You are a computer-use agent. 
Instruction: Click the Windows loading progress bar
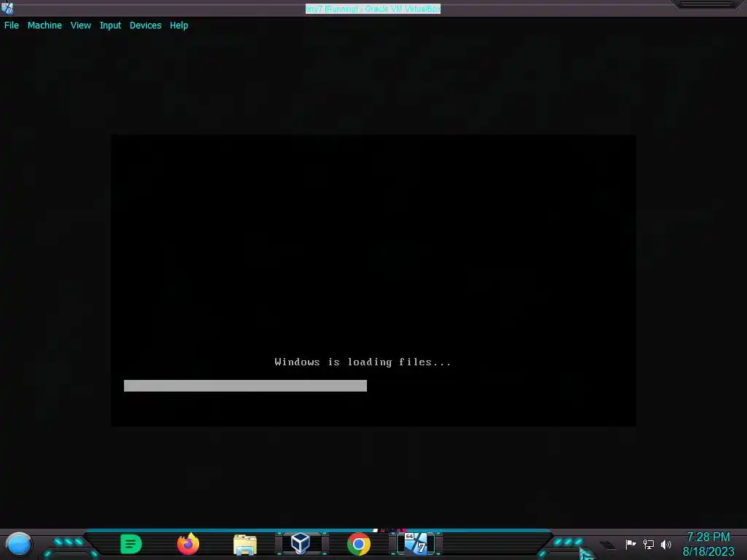[x=245, y=386]
